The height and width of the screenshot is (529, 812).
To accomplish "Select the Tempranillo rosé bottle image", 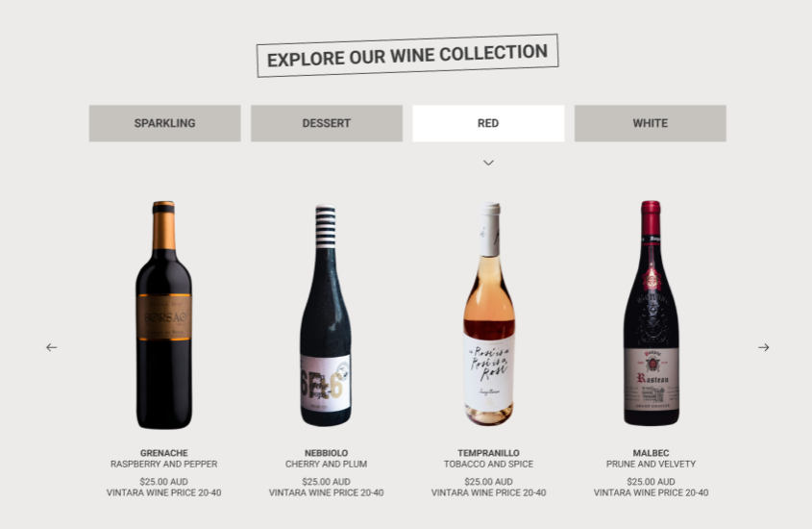I will [x=489, y=314].
